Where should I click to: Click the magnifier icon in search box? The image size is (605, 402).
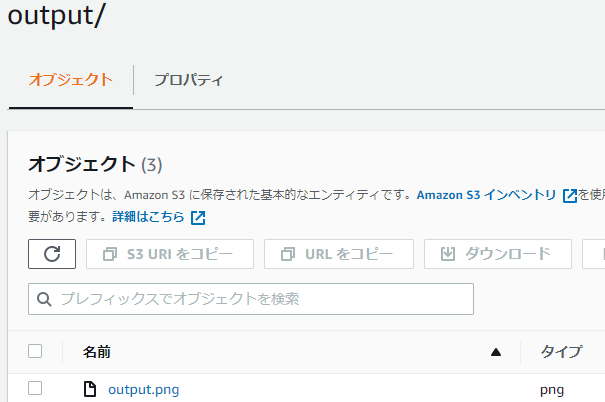pos(44,299)
